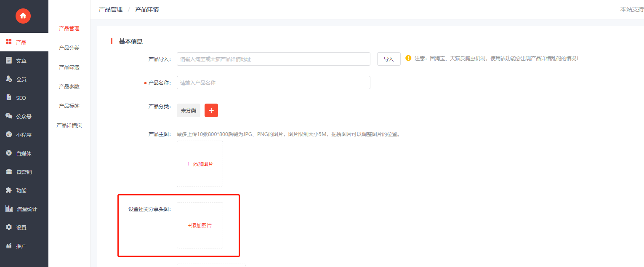Select the 会员 member icon
This screenshot has height=267, width=644.
coord(9,79)
